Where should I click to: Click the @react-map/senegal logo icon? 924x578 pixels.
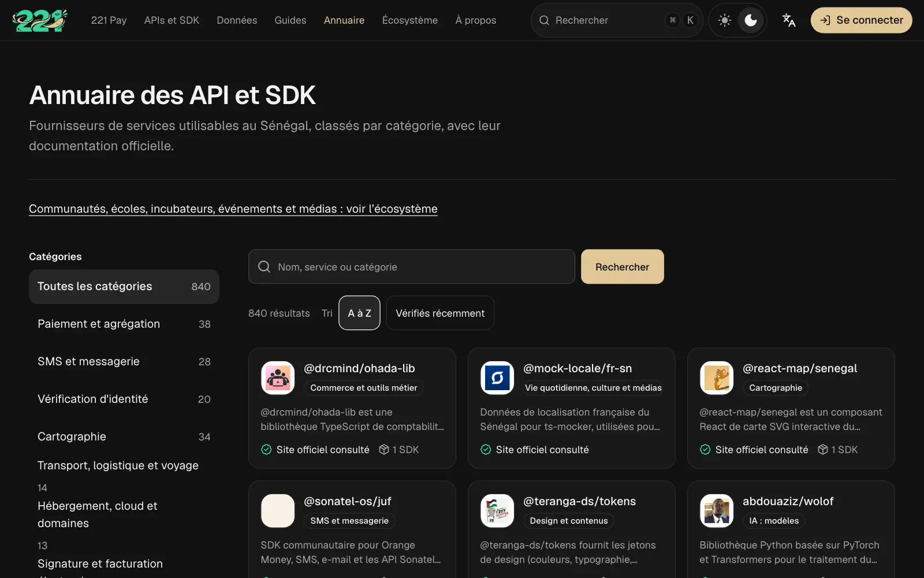click(717, 378)
